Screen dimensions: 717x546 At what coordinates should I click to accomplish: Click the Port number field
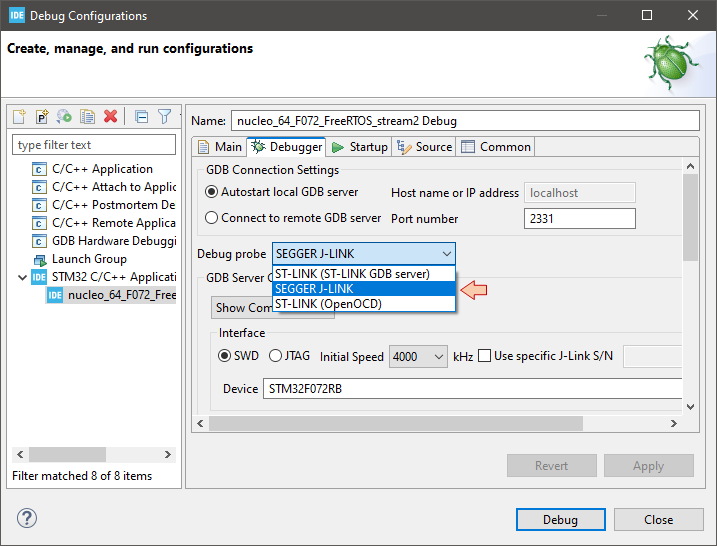point(579,219)
